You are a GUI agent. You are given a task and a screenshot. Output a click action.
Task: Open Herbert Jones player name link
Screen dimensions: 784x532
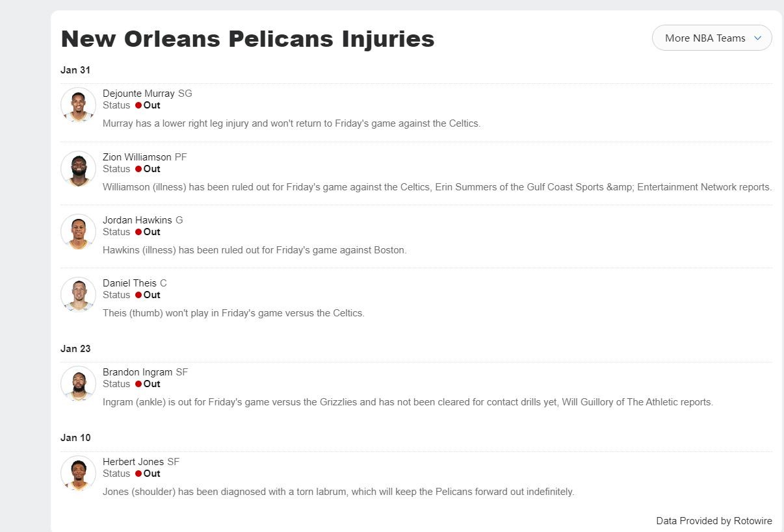(133, 462)
